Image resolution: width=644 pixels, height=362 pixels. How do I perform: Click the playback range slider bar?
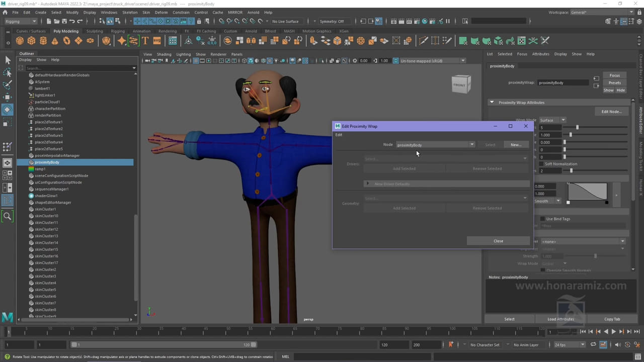pos(164,345)
